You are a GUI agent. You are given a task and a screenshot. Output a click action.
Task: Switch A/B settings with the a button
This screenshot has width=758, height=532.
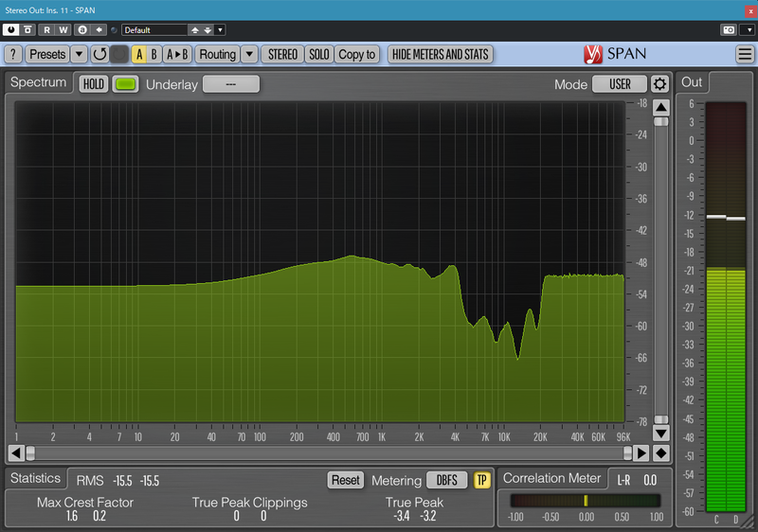(x=82, y=30)
